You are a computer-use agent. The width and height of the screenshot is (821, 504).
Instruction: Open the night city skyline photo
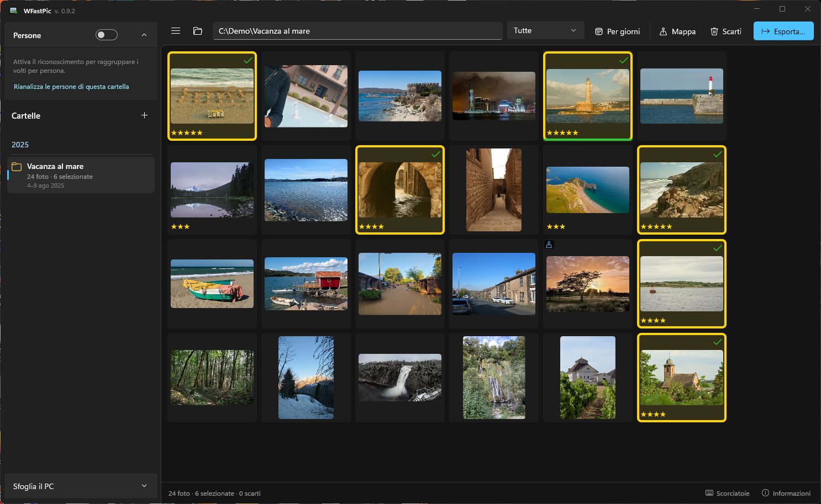pyautogui.click(x=494, y=96)
